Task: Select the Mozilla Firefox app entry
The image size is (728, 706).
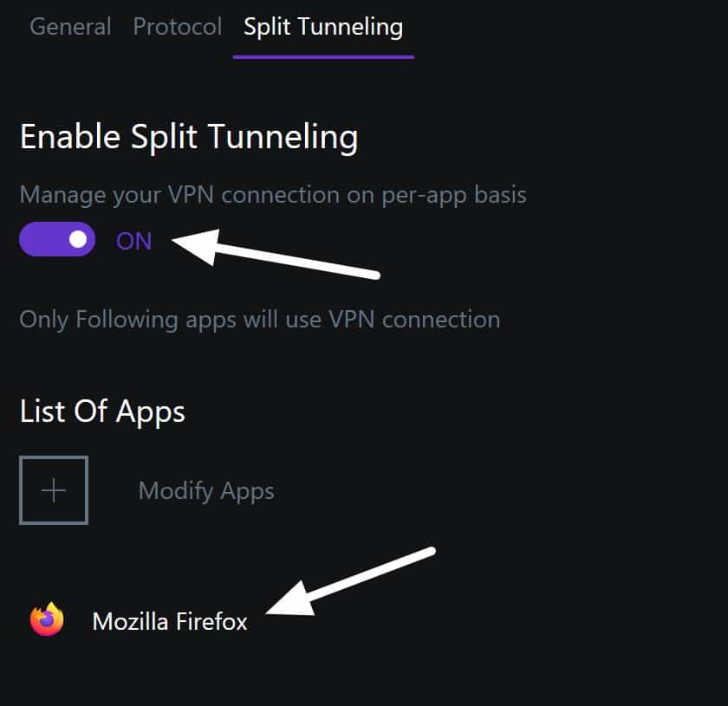Action: point(139,620)
